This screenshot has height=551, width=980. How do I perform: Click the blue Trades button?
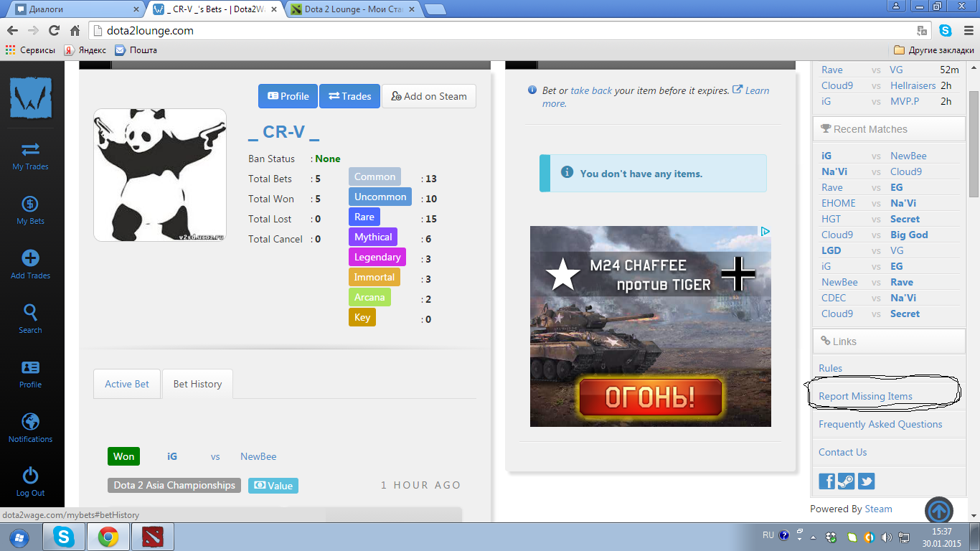tap(349, 96)
